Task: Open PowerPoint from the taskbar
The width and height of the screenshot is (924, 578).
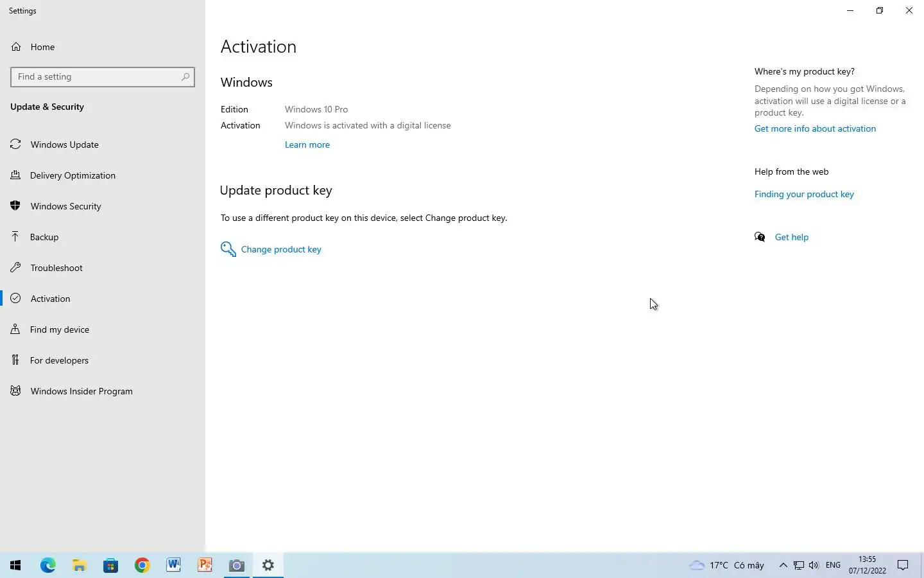Action: pyautogui.click(x=205, y=565)
